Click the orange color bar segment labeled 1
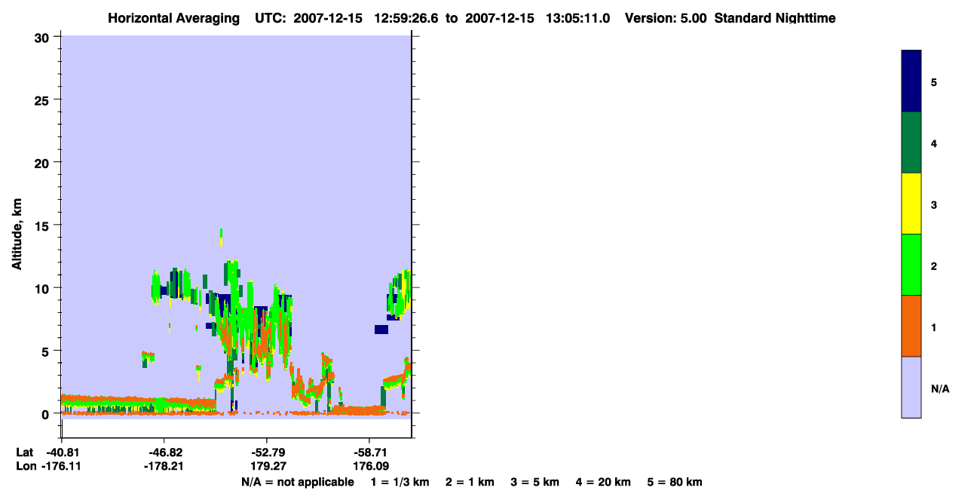 (x=911, y=326)
